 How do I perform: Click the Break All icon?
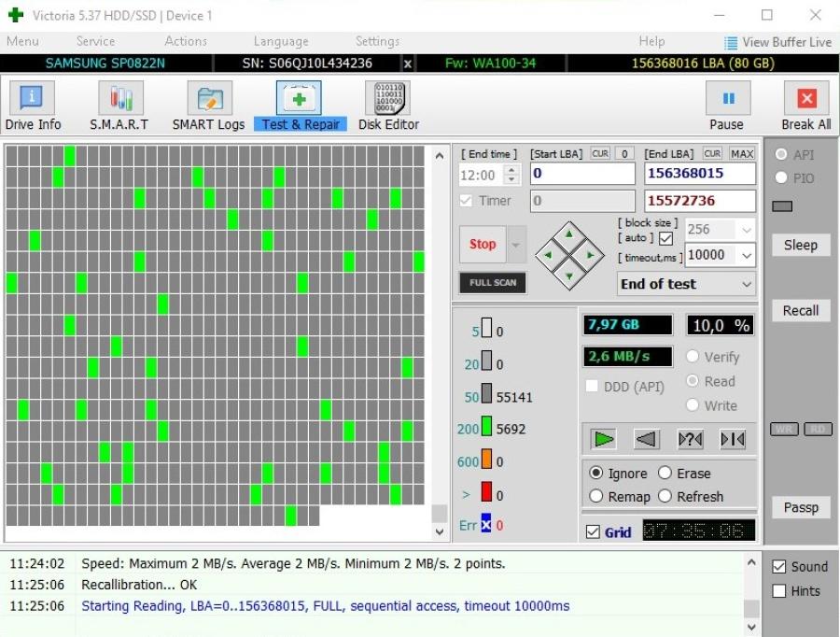[x=806, y=106]
